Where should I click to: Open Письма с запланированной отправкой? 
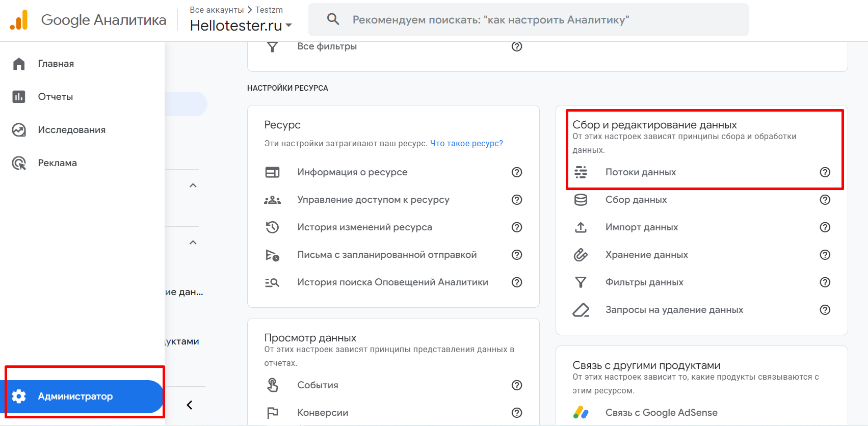(x=387, y=255)
